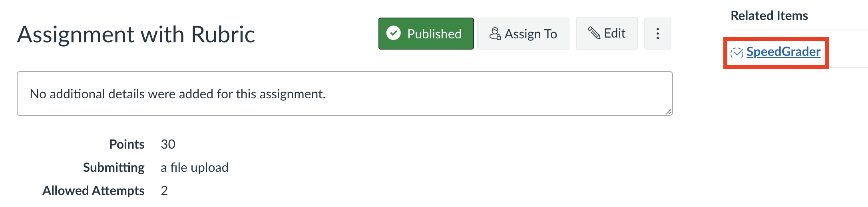The image size is (868, 207).
Task: Click the Submitting label
Action: 113,167
